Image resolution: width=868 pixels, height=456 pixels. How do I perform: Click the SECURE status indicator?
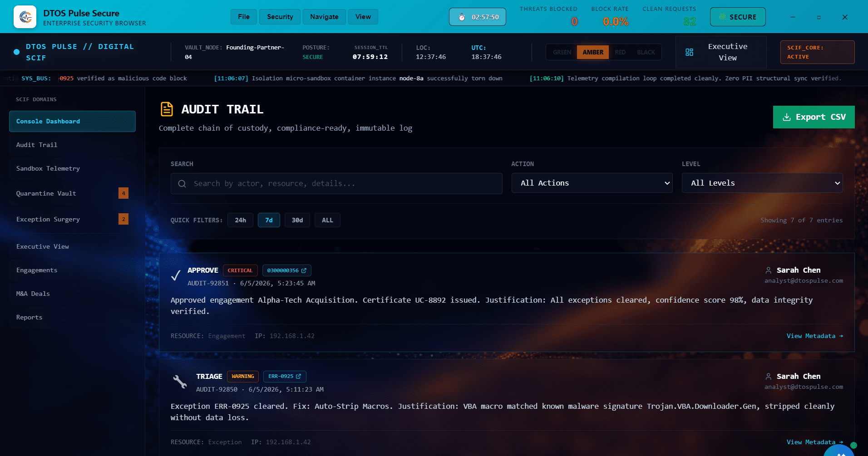(738, 17)
